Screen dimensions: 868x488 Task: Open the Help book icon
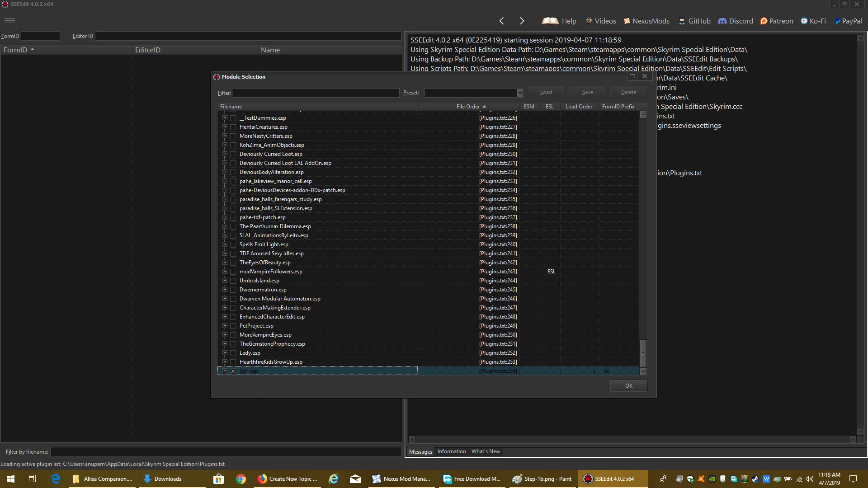550,21
